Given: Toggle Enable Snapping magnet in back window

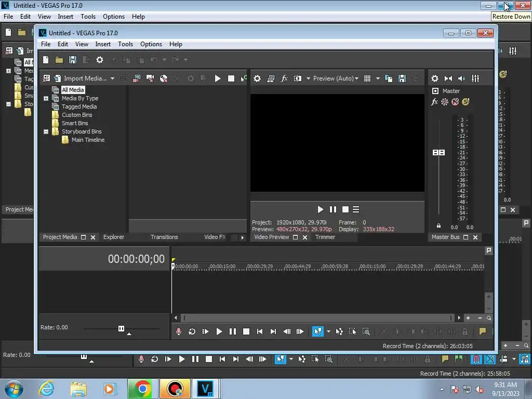Looking at the screenshot, I should (476, 359).
